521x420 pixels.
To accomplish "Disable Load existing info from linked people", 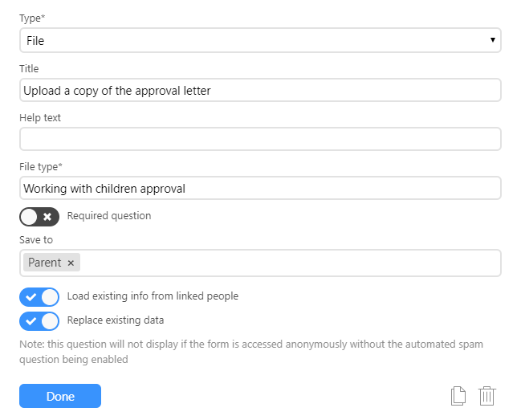I will click(x=39, y=296).
